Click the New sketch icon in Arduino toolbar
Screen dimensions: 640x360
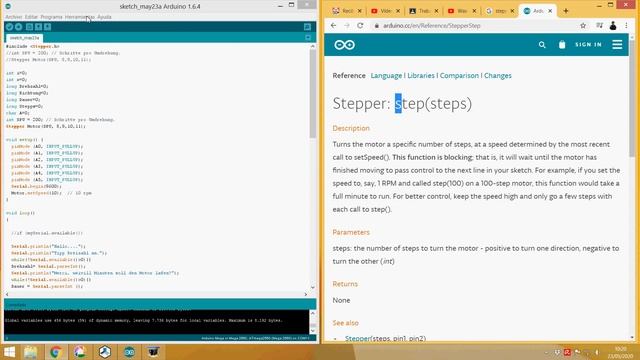coord(29,27)
